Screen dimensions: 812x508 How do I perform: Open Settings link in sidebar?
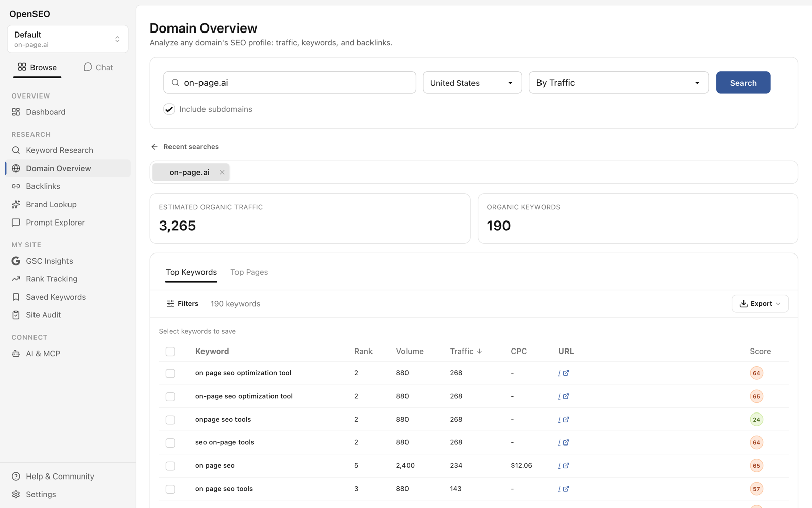68,494
